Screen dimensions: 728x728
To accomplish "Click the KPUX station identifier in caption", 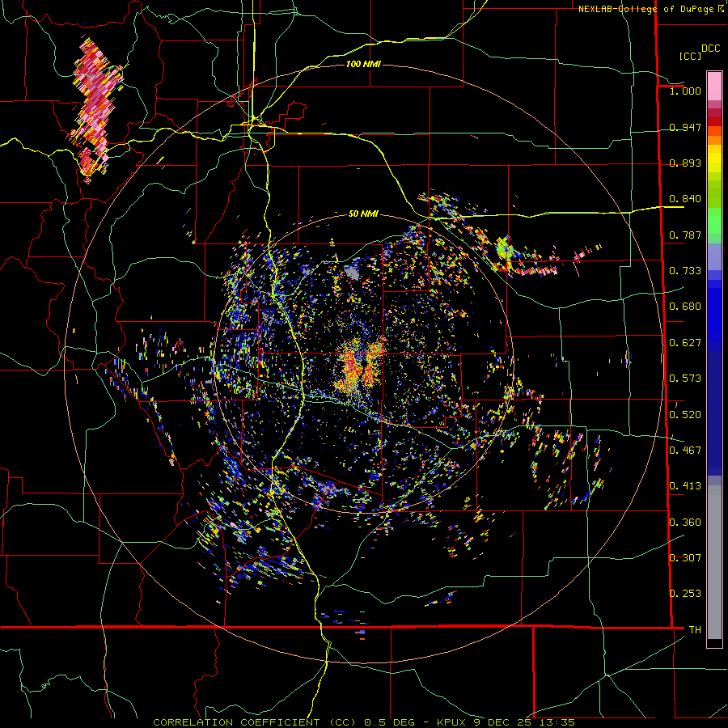I will click(x=453, y=722).
